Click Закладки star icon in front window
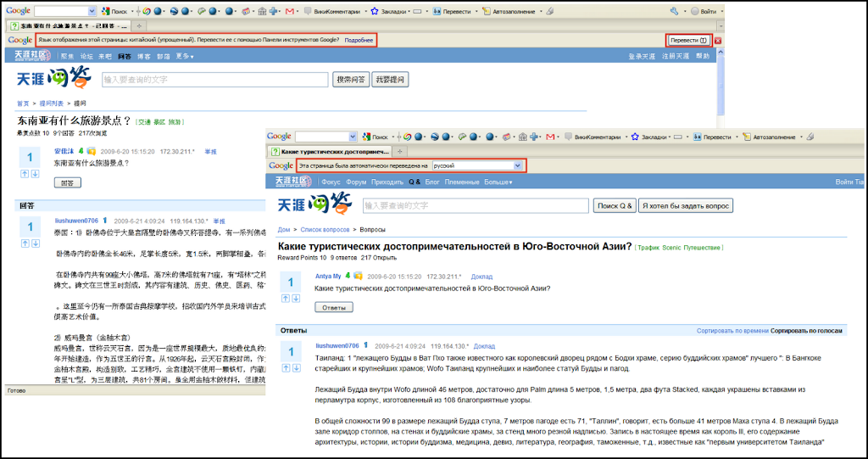Viewport: 868px width, 459px height. pos(636,137)
